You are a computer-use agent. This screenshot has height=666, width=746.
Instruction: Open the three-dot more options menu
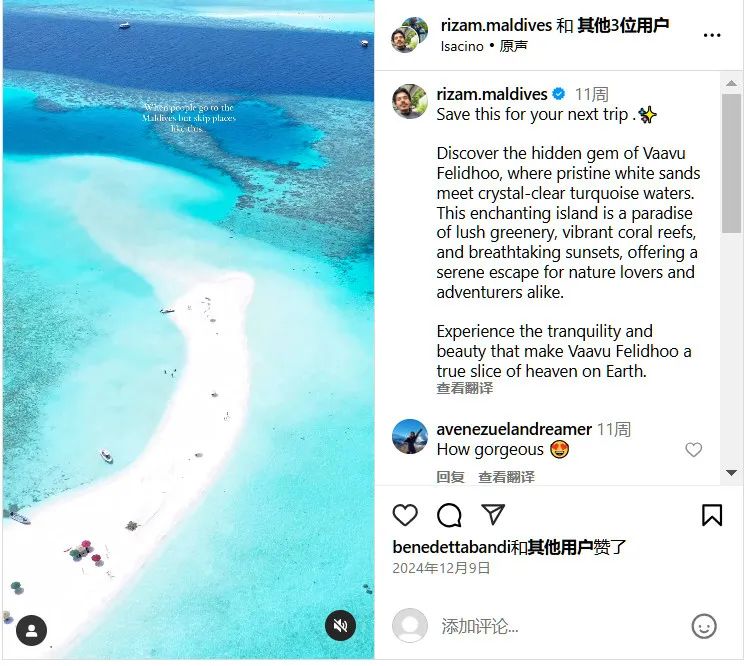coord(712,35)
